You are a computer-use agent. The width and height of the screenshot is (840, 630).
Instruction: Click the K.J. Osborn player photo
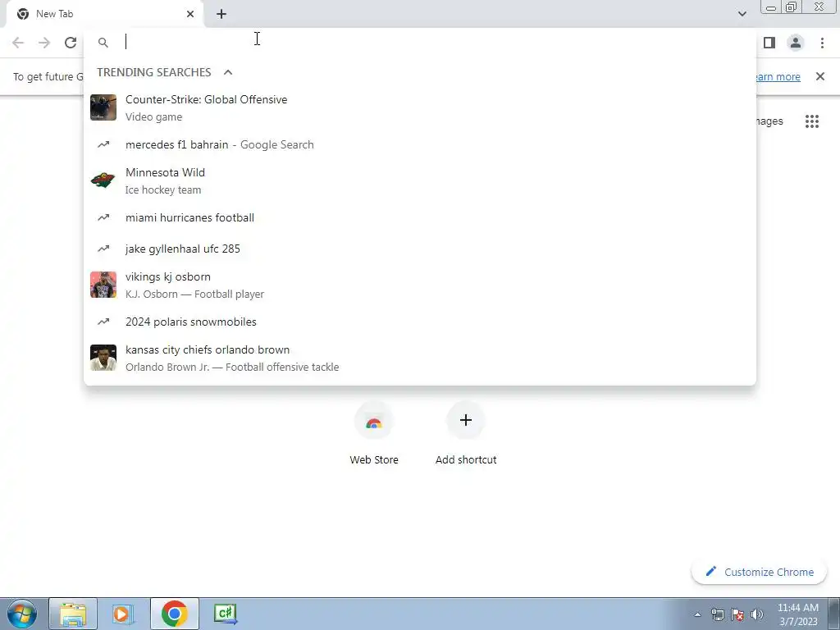pos(103,285)
